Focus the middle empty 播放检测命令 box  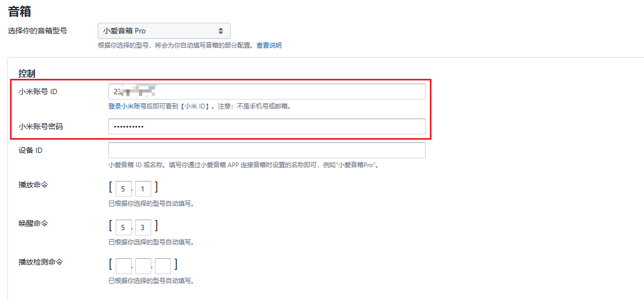tap(143, 266)
